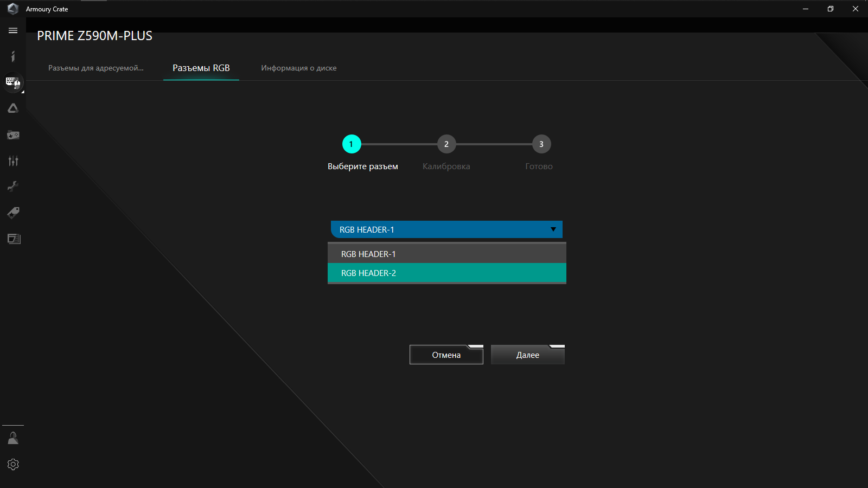Open the Devices keyboard-and-mouse sidebar icon
868x488 pixels.
[13, 82]
